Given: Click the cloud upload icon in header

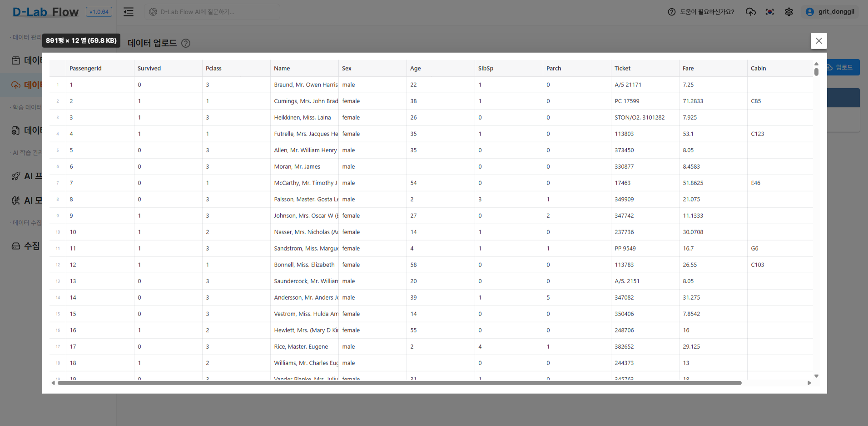Looking at the screenshot, I should point(751,12).
